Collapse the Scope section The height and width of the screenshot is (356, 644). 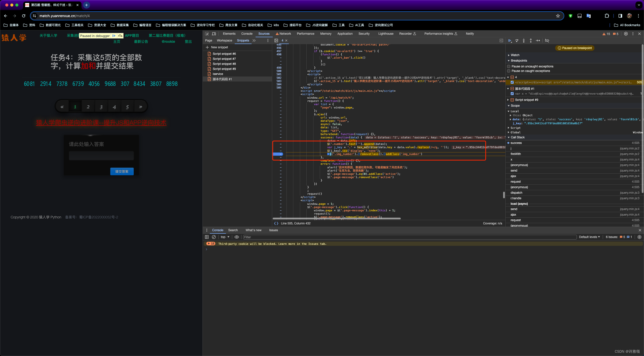click(515, 106)
